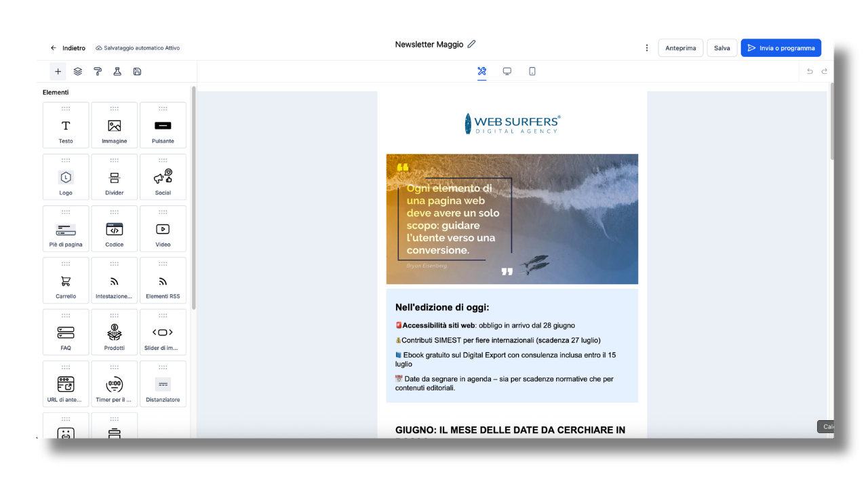The image size is (868, 488).
Task: Open the layers panel icon
Action: 78,71
